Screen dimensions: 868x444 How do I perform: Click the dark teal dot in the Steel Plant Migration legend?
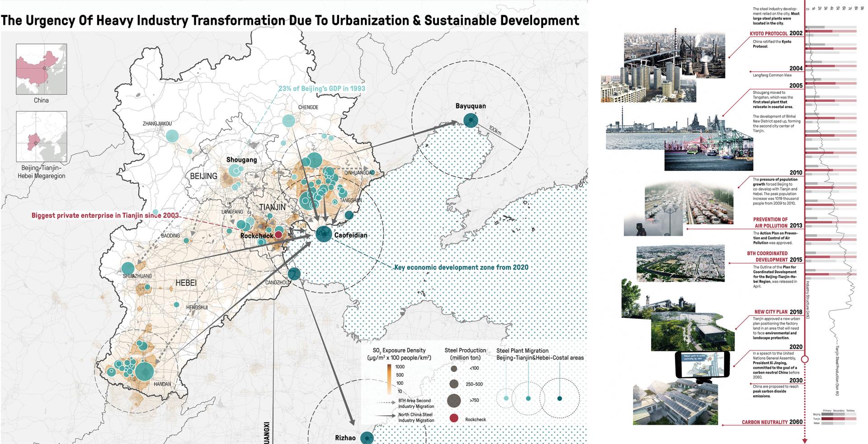click(x=560, y=398)
